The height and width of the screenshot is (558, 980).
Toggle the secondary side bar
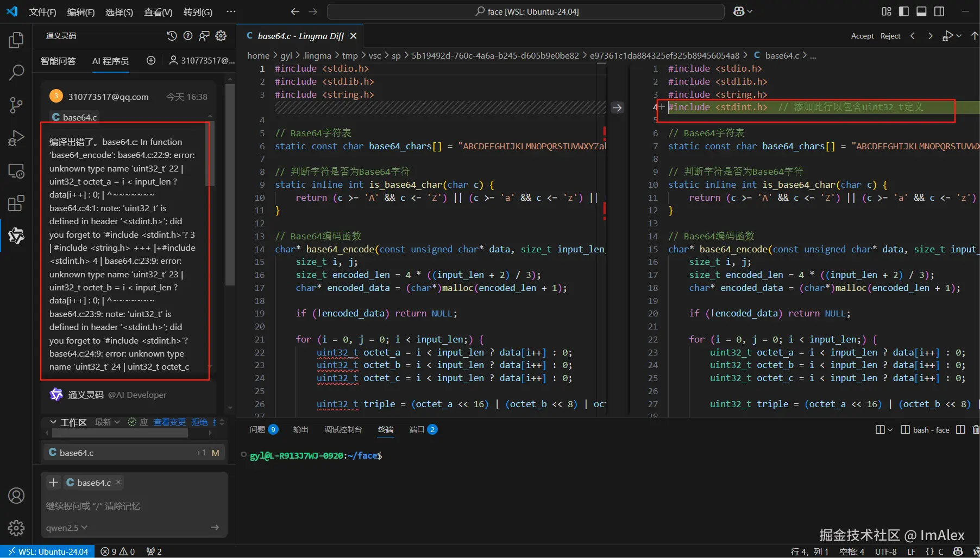(x=939, y=11)
